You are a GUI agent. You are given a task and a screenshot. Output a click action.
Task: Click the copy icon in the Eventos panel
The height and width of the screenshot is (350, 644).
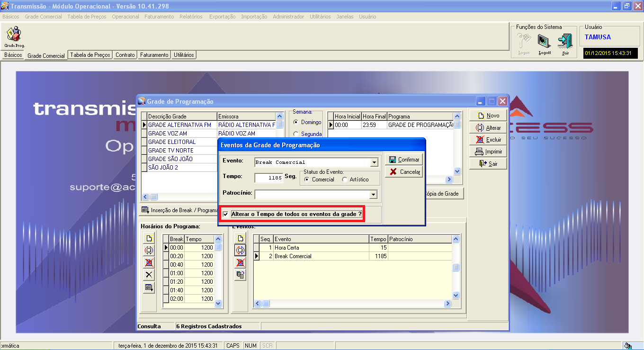click(x=241, y=275)
